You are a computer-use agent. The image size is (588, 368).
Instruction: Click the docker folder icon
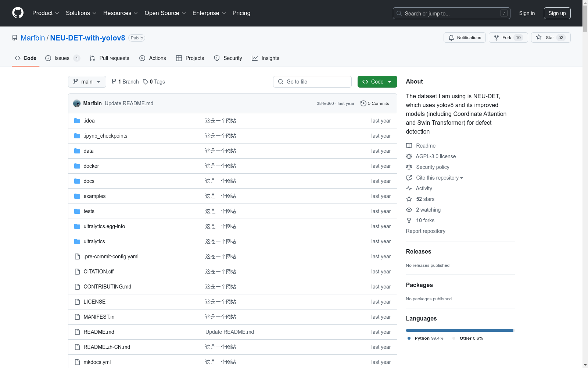(77, 166)
